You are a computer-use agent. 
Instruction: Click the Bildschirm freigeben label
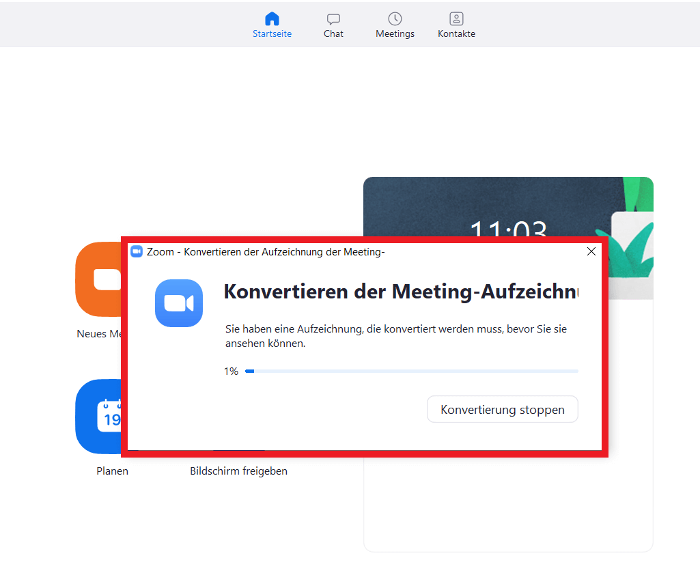(239, 471)
